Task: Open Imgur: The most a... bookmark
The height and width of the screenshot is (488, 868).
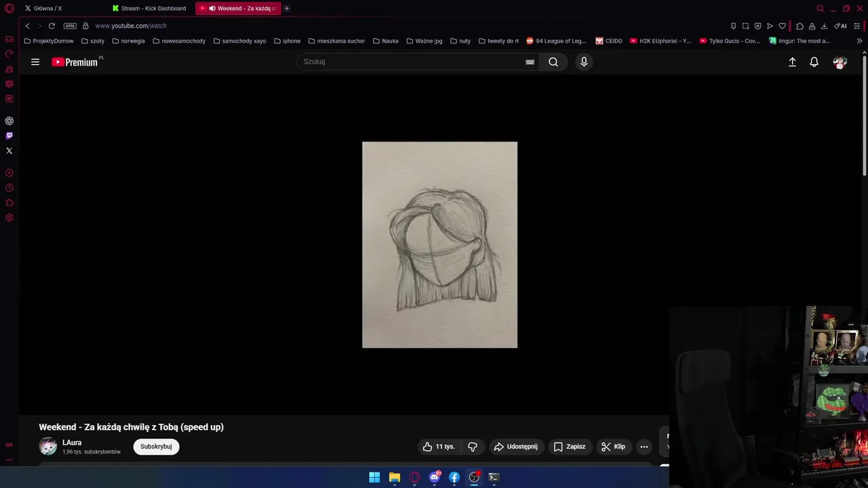Action: tap(800, 41)
